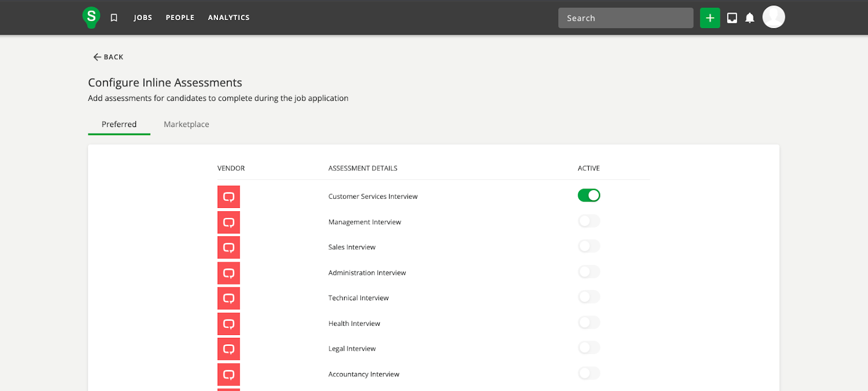868x391 pixels.
Task: Open the notifications bell
Action: (x=750, y=18)
